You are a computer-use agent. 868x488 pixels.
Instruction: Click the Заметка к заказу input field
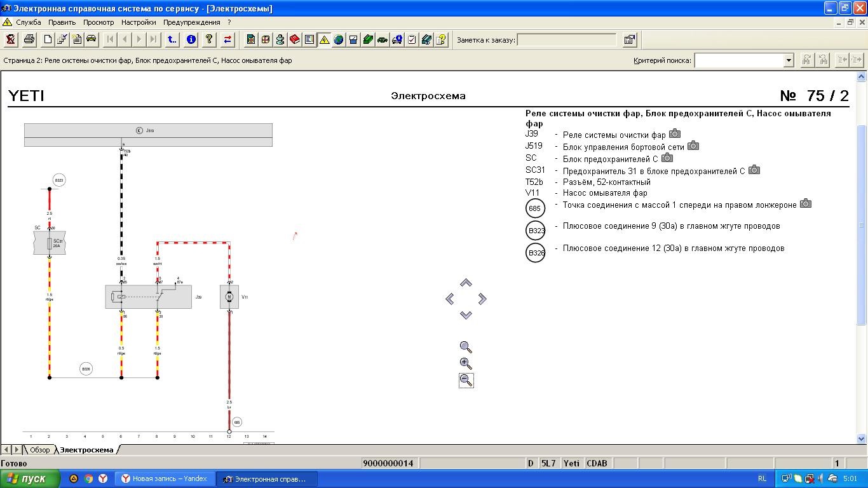[567, 40]
